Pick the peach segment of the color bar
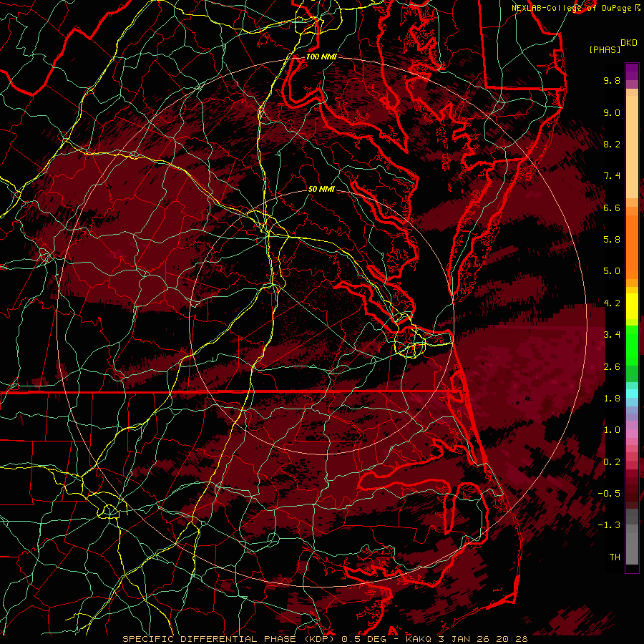 point(632,147)
